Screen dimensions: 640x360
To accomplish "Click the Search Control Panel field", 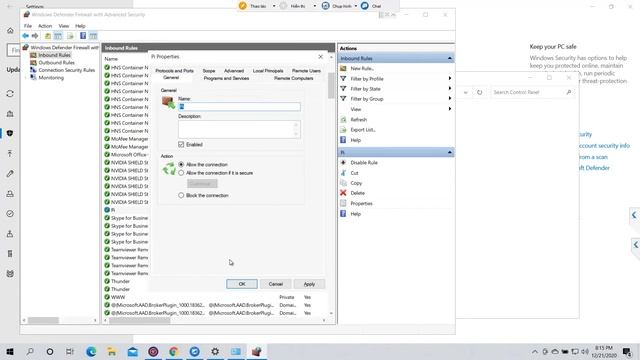I will click(532, 92).
